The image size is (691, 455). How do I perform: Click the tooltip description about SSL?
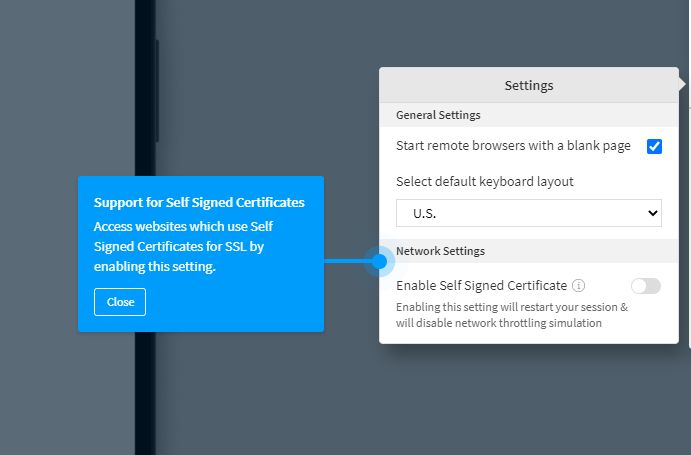click(183, 246)
